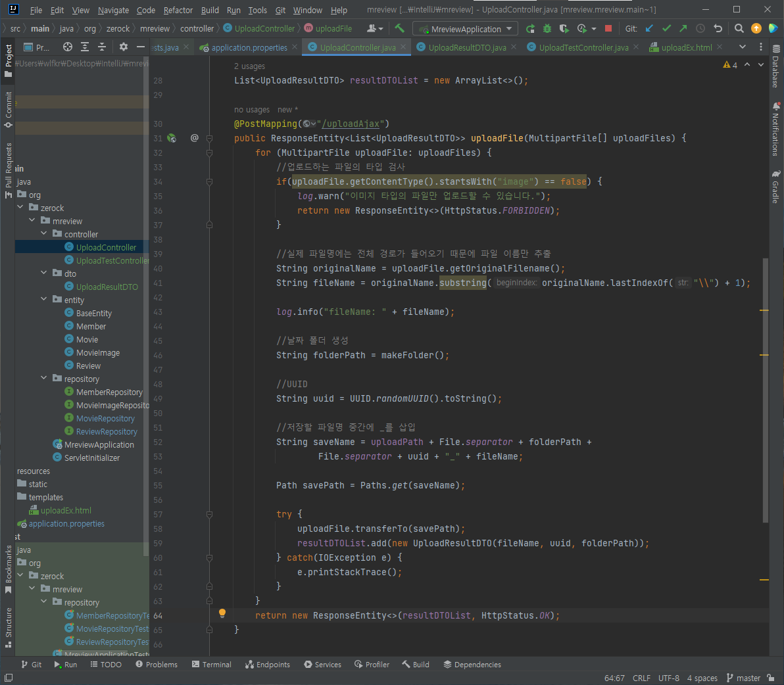The height and width of the screenshot is (685, 784).
Task: Collapse the dto folder
Action: click(43, 273)
